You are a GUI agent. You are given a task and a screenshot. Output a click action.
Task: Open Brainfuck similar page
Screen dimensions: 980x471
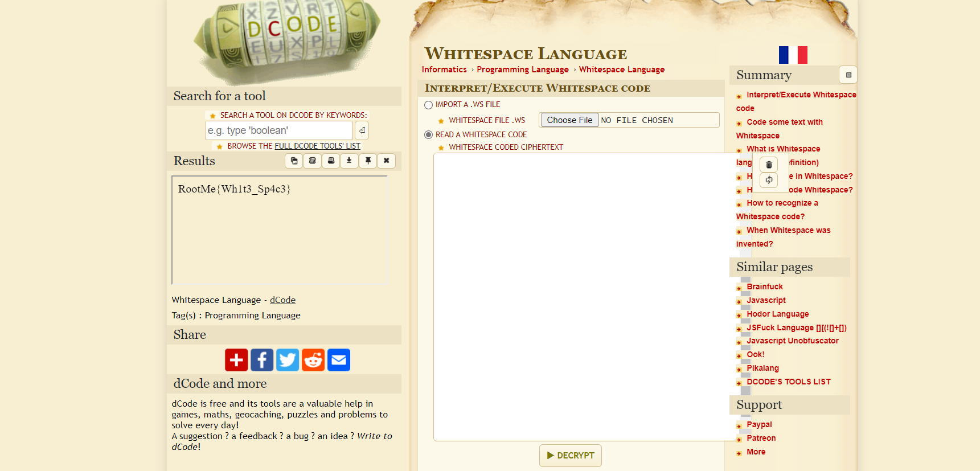click(765, 287)
